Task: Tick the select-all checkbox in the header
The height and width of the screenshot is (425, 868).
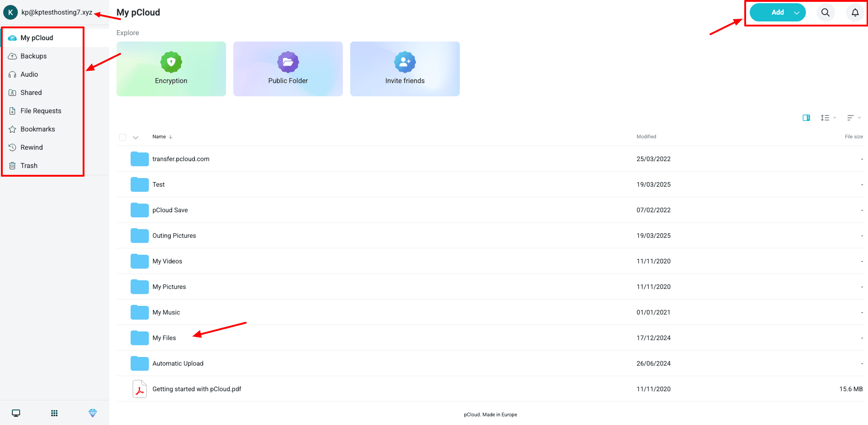Action: pyautogui.click(x=122, y=137)
